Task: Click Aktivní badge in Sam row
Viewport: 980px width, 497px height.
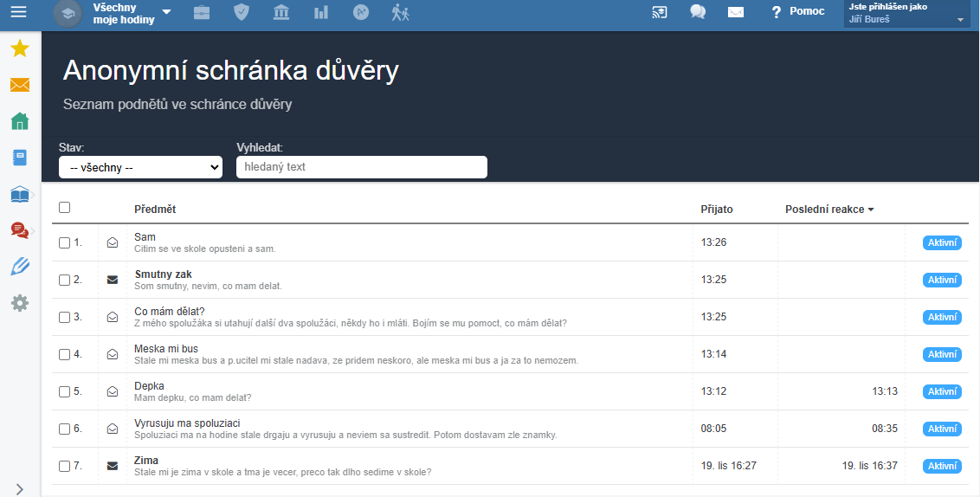Action: (942, 242)
